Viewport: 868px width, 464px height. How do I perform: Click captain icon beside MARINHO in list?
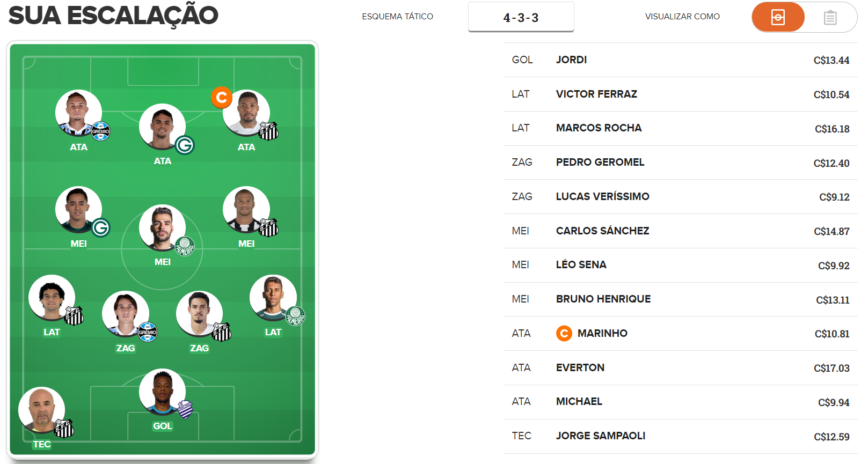tap(564, 334)
